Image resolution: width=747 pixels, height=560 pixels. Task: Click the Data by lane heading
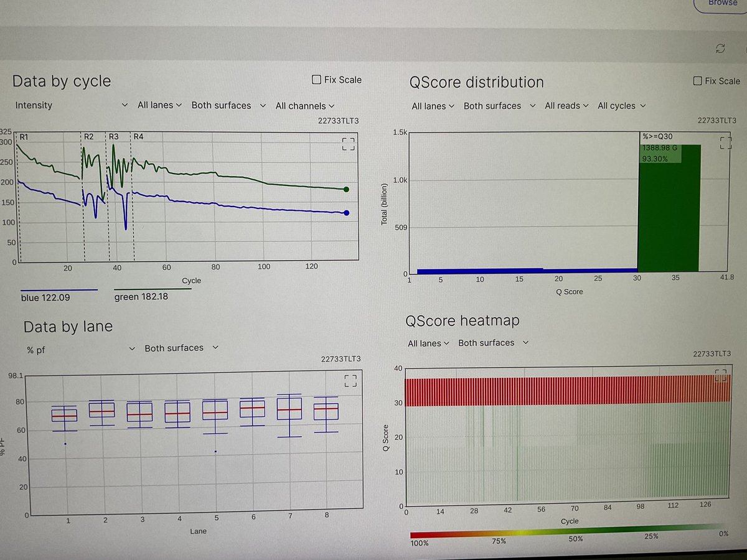click(x=68, y=326)
